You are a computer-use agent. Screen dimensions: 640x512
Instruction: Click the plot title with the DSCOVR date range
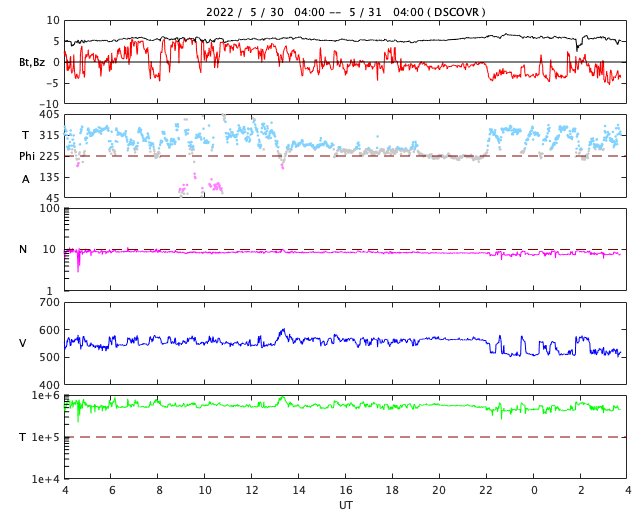tap(345, 12)
